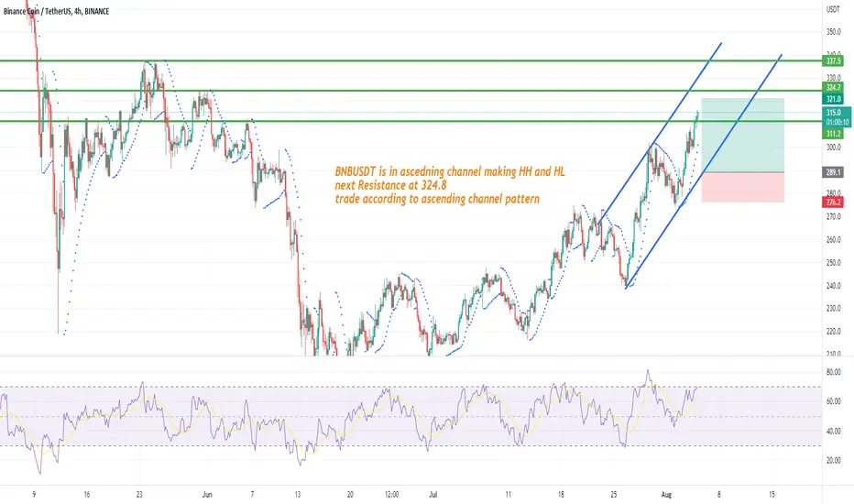Select the green profit zone of the long position
This screenshot has height=504, width=854.
pos(743,135)
